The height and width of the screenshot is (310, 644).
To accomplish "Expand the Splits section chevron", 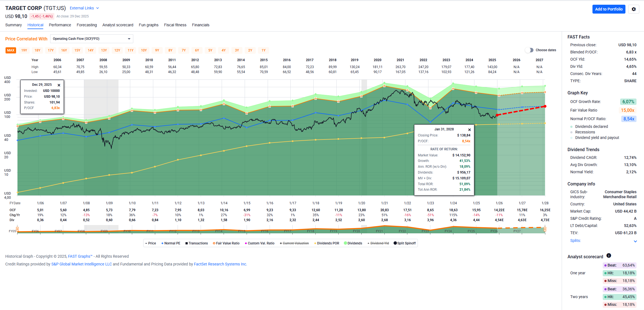I will pos(635,241).
